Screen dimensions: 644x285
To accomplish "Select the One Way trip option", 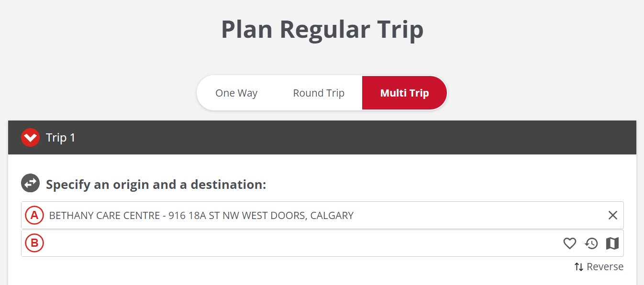I will click(x=236, y=93).
